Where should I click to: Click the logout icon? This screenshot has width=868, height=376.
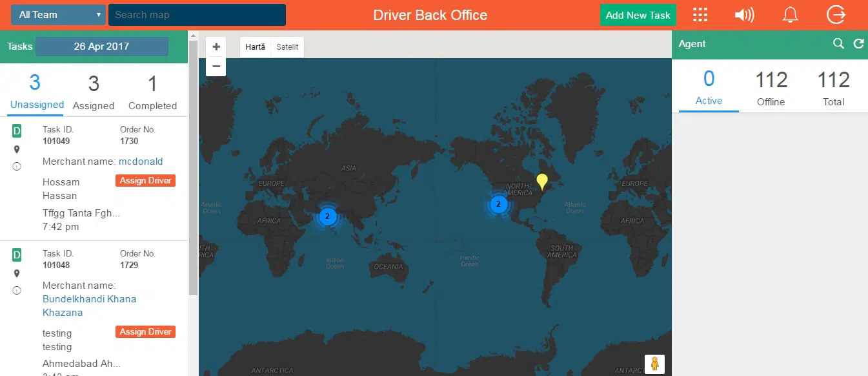coord(836,15)
